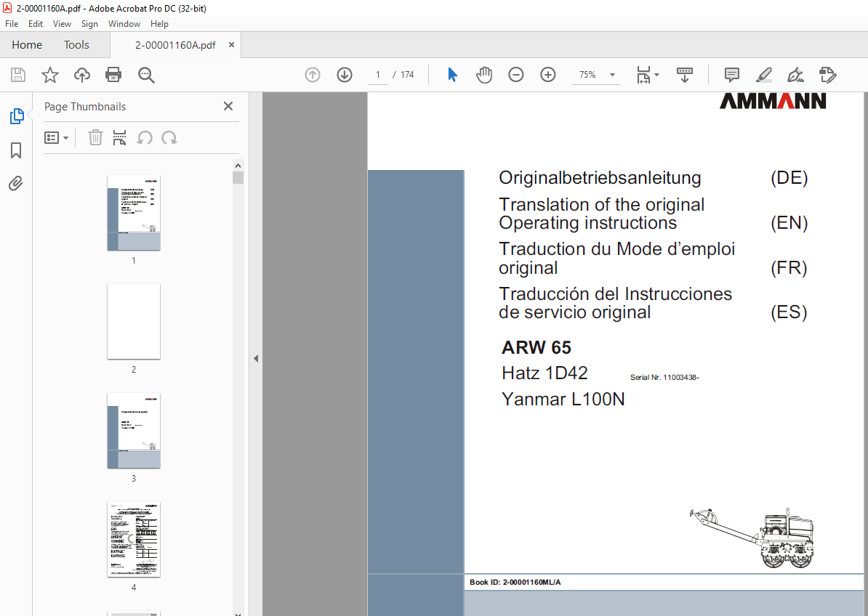Click the Ammann logo in document
The height and width of the screenshot is (616, 868).
(773, 101)
